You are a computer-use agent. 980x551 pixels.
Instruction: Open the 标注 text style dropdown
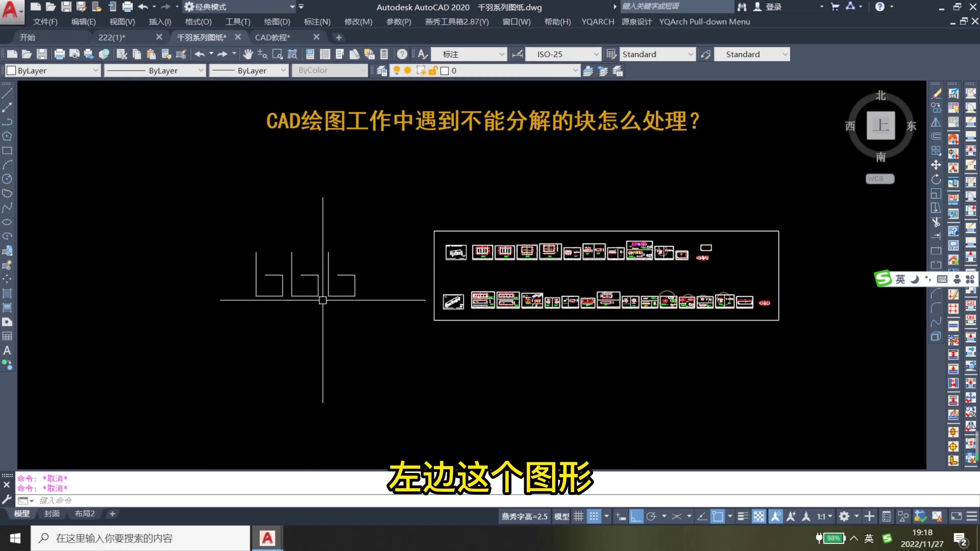(469, 54)
